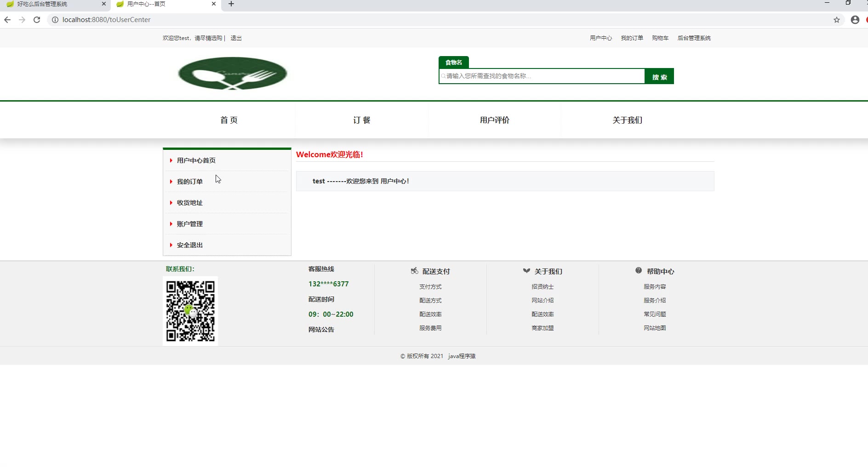
Task: Open 后台管理系统 in the top bar
Action: pos(694,38)
